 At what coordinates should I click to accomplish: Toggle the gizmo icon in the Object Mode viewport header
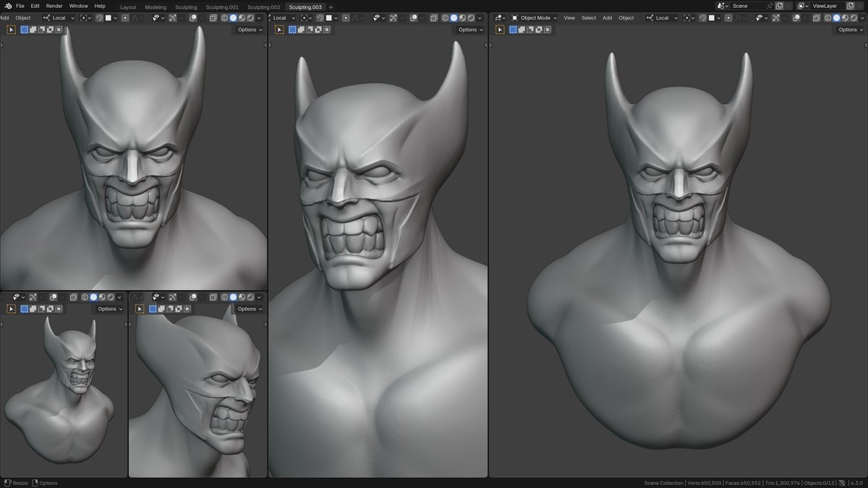[775, 18]
